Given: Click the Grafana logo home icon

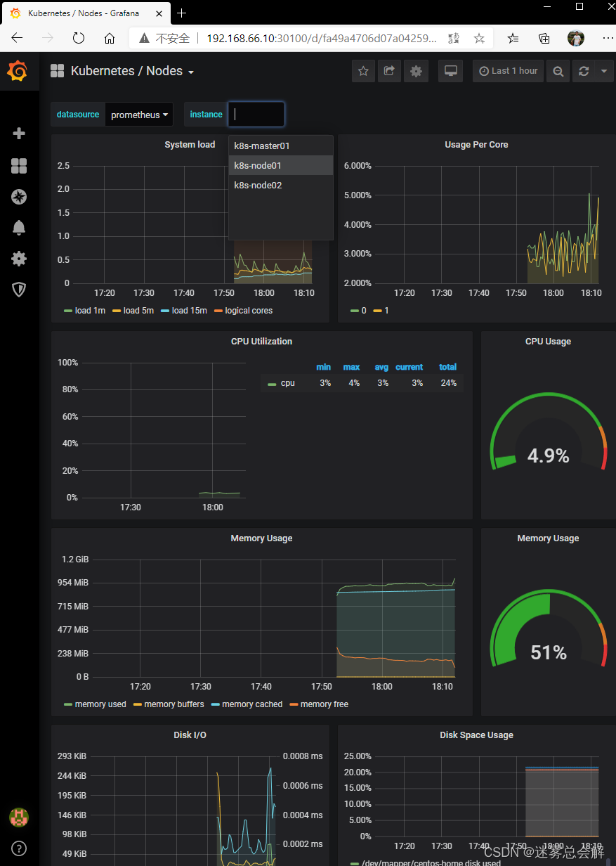Looking at the screenshot, I should tap(18, 71).
